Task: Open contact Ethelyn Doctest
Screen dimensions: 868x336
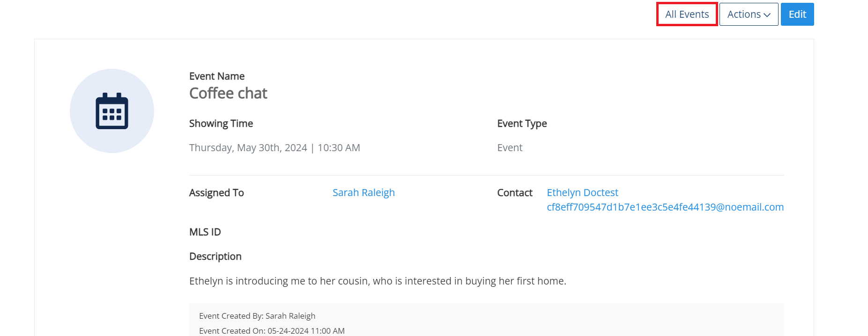Action: [x=582, y=192]
